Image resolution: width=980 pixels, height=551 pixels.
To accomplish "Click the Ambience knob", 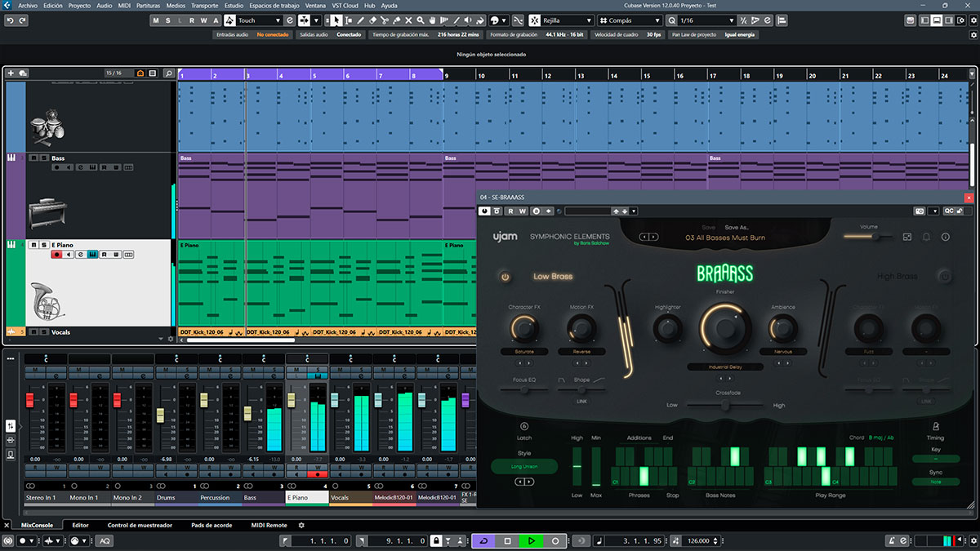I will pyautogui.click(x=782, y=328).
